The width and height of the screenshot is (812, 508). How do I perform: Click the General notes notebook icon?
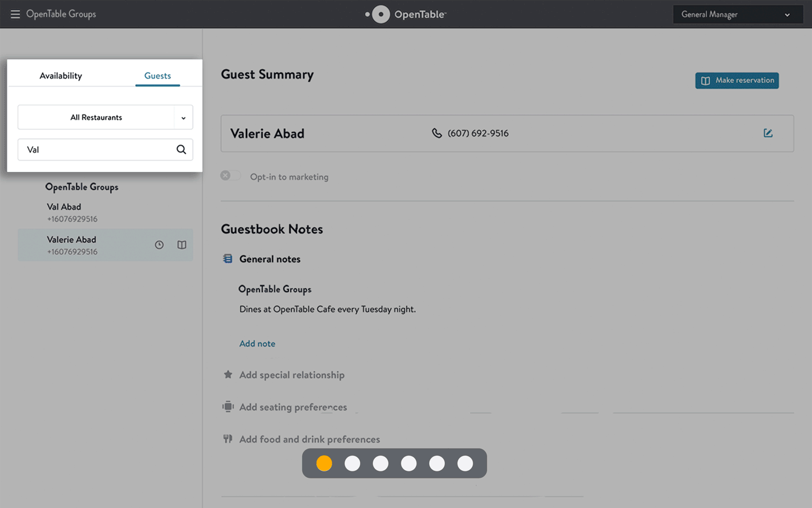click(x=228, y=259)
